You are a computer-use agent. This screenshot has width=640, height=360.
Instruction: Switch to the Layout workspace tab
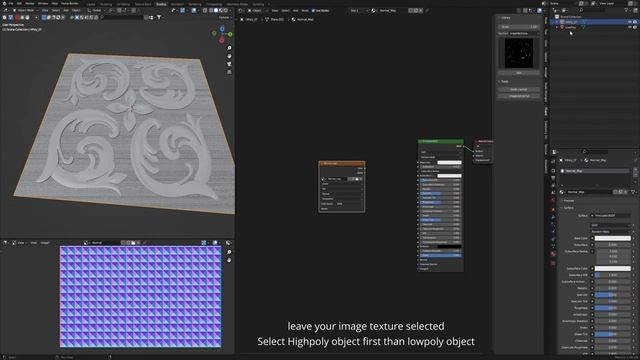(91, 4)
